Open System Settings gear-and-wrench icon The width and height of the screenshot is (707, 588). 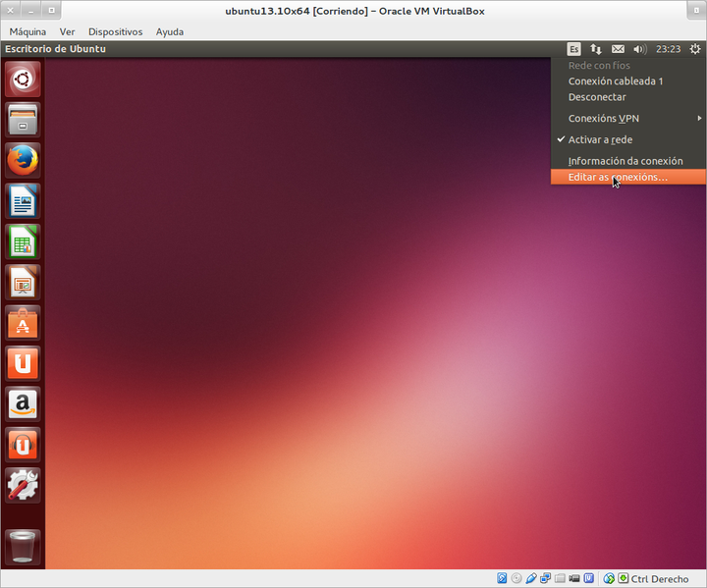click(x=23, y=485)
